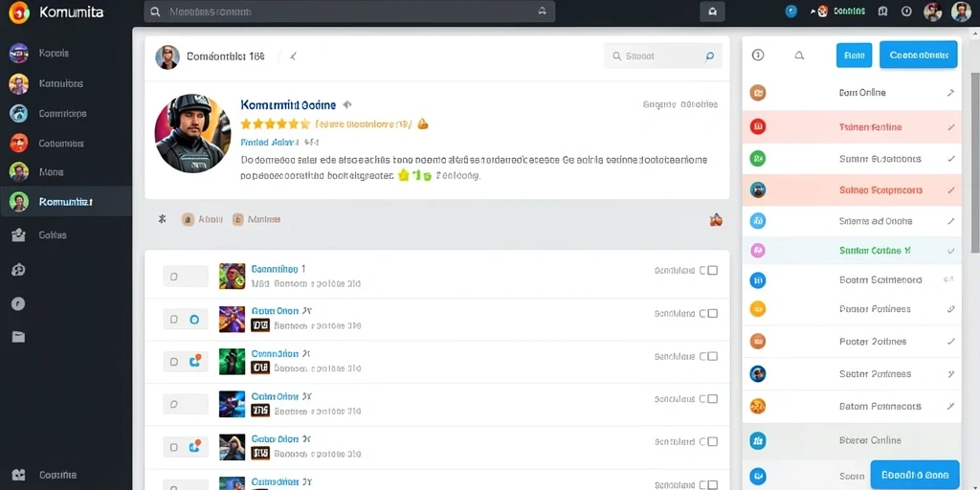Expand the arrow on the Tainen Fanline row

[x=950, y=127]
